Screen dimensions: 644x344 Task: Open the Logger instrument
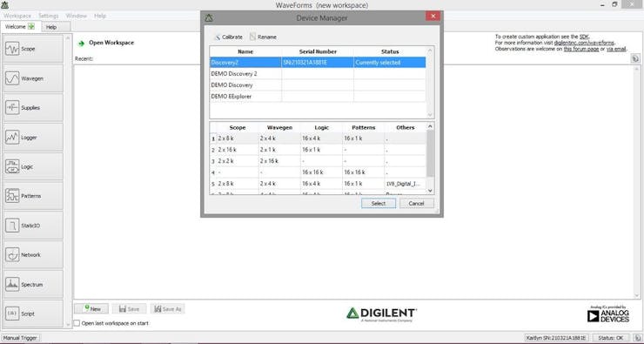(33, 138)
